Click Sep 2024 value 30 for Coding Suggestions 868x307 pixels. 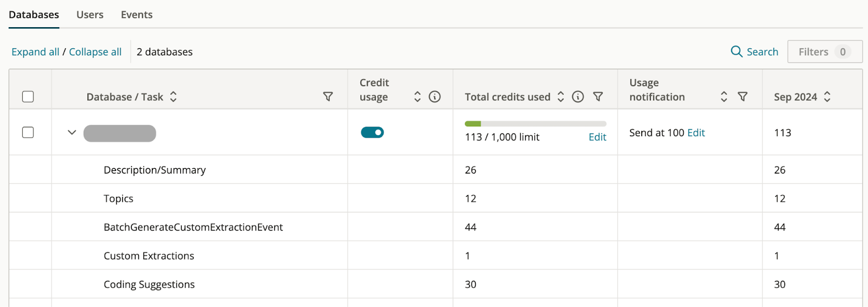click(x=780, y=285)
